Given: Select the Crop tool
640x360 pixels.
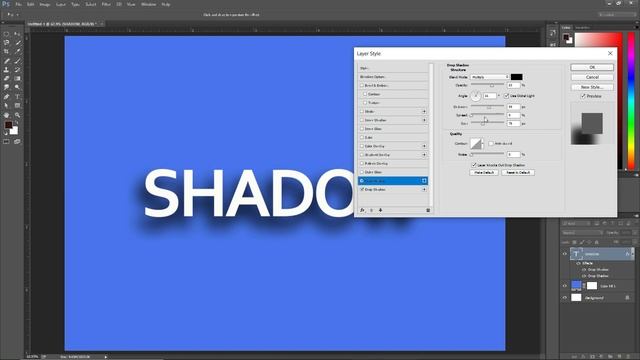Looking at the screenshot, I should tap(7, 52).
